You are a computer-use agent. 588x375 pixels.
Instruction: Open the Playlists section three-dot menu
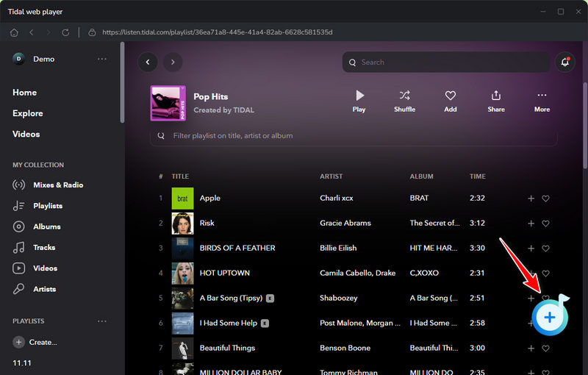(102, 321)
